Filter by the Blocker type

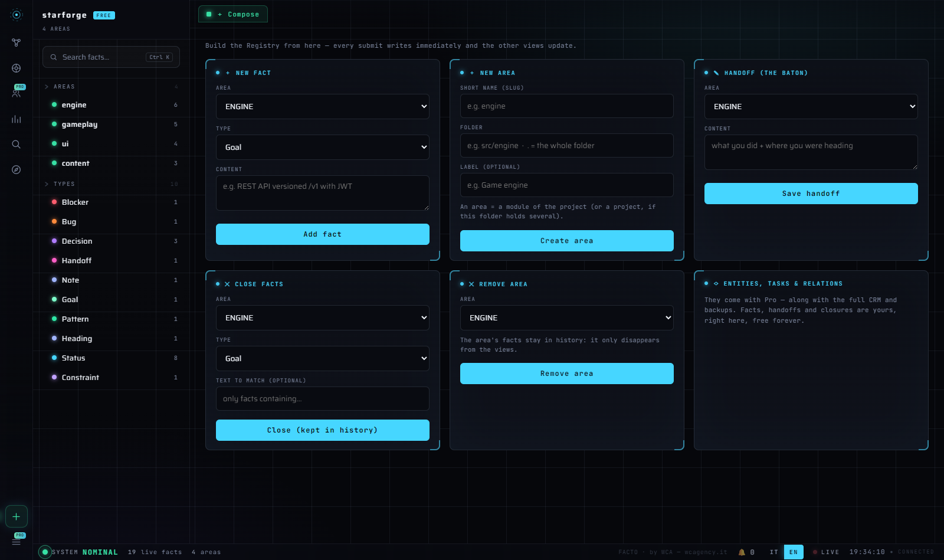111,202
